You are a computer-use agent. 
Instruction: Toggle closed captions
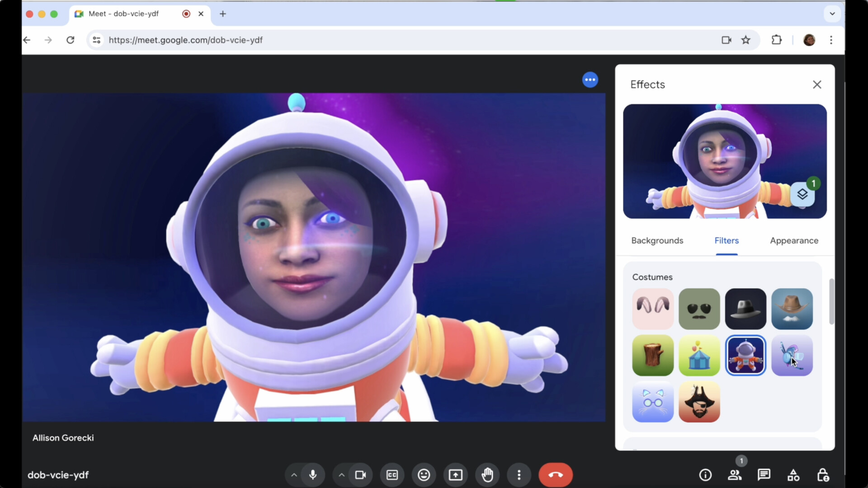pyautogui.click(x=392, y=475)
